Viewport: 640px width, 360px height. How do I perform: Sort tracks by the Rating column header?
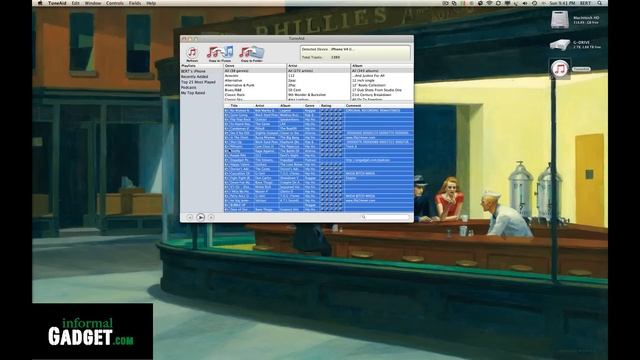point(332,106)
